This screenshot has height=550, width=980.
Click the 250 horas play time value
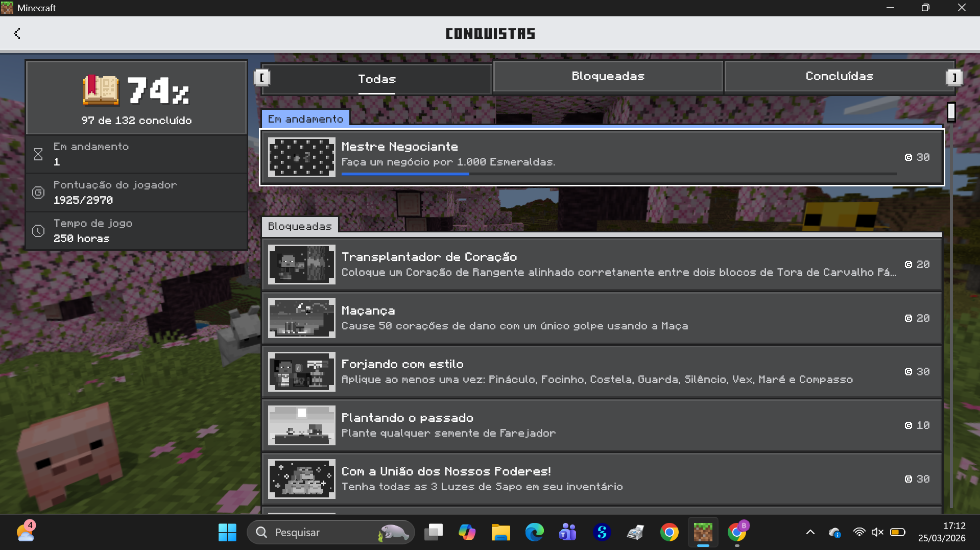click(82, 238)
